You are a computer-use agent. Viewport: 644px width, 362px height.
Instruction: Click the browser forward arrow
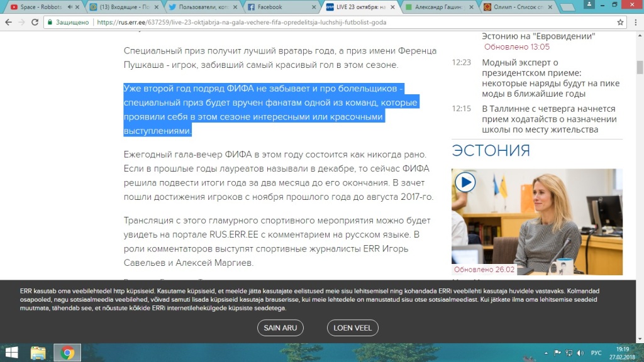coord(22,22)
